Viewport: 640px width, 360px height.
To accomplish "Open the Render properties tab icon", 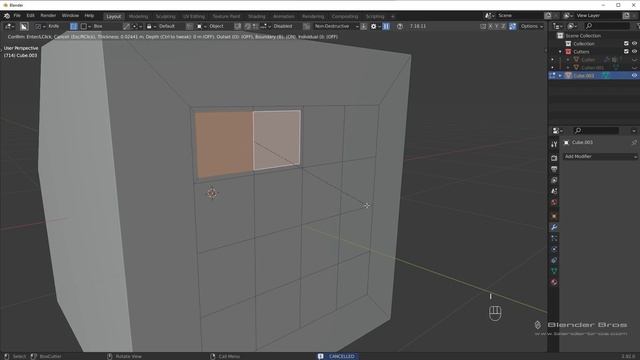I will click(554, 158).
